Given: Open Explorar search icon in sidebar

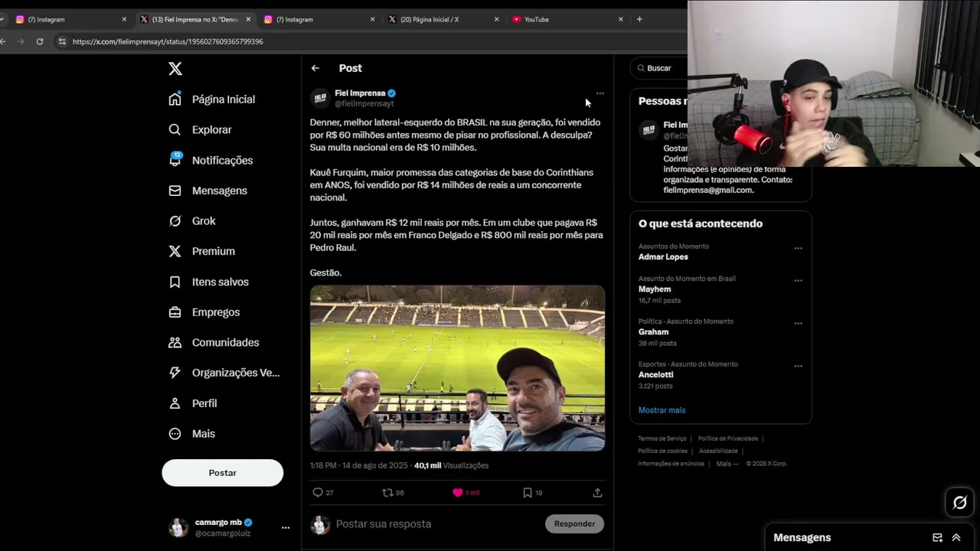Looking at the screenshot, I should point(175,130).
